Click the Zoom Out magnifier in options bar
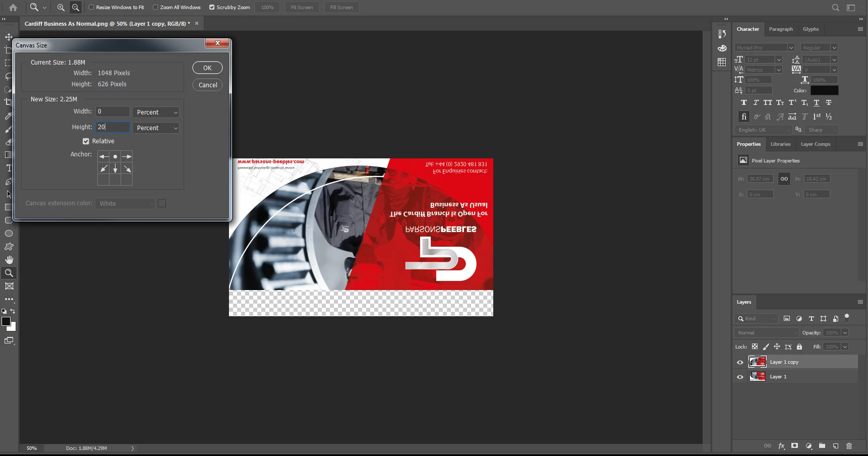868x456 pixels. point(75,7)
